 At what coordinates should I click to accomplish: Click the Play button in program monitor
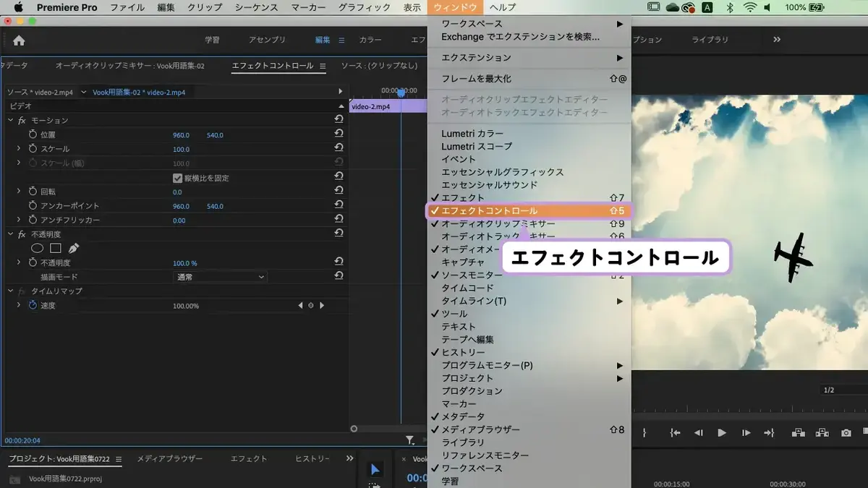click(721, 433)
